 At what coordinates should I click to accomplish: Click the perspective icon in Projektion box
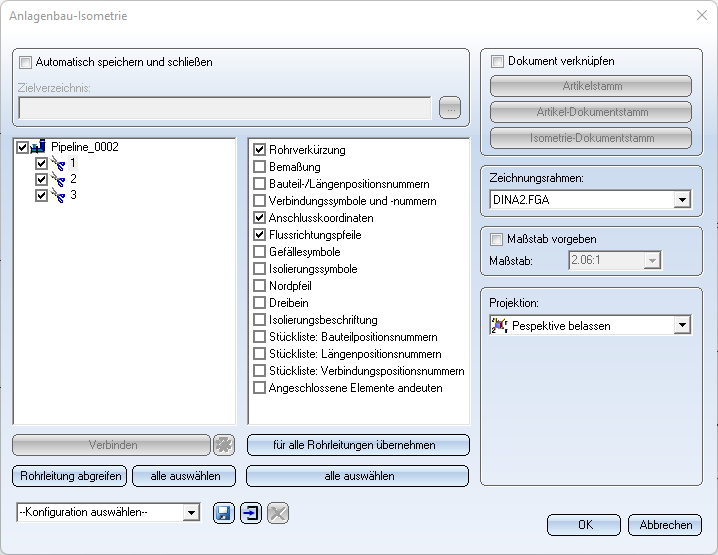(x=500, y=325)
